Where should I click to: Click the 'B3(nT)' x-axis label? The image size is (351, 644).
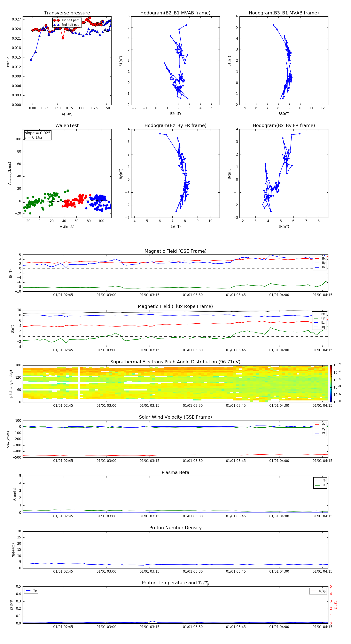tap(284, 114)
